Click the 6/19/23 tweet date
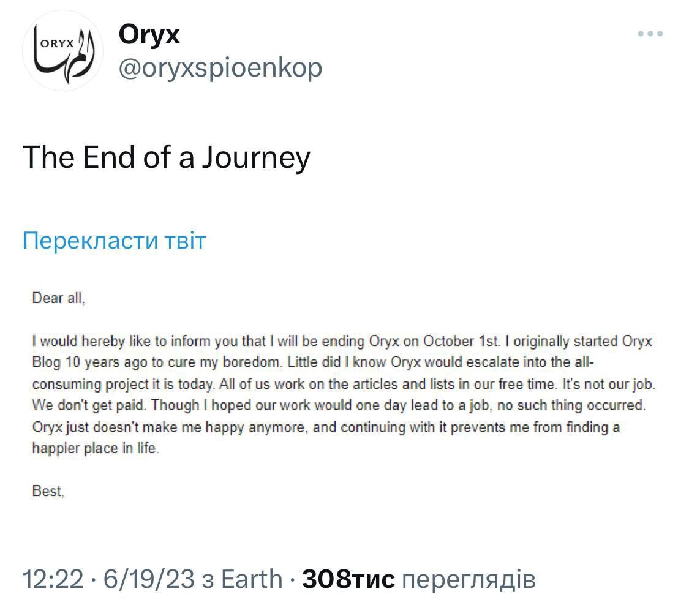Image resolution: width=689 pixels, height=616 pixels. (x=149, y=579)
